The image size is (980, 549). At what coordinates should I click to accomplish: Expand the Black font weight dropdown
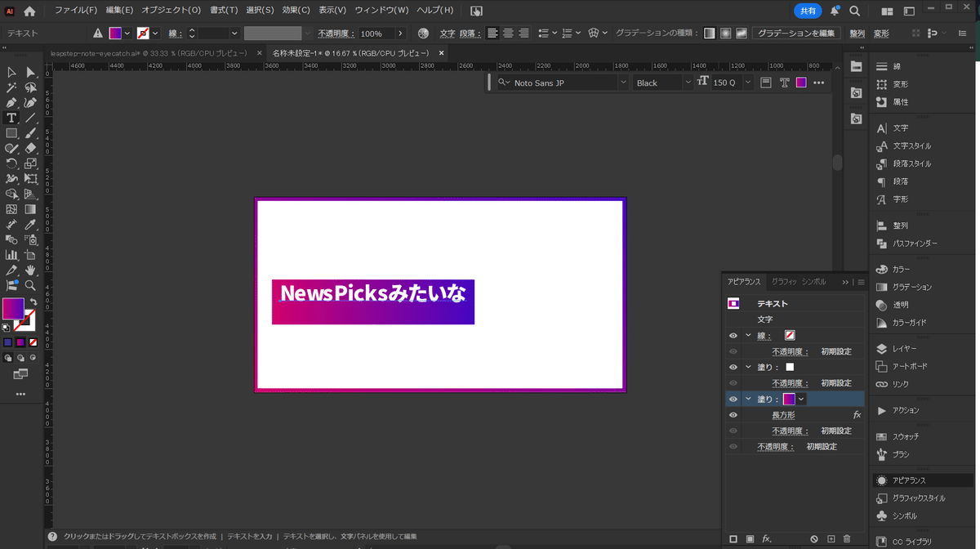[x=688, y=83]
